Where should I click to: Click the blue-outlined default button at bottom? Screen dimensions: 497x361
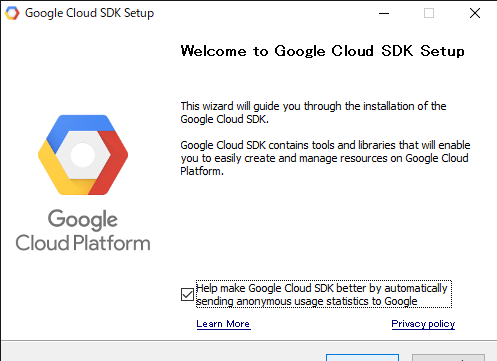[362, 358]
